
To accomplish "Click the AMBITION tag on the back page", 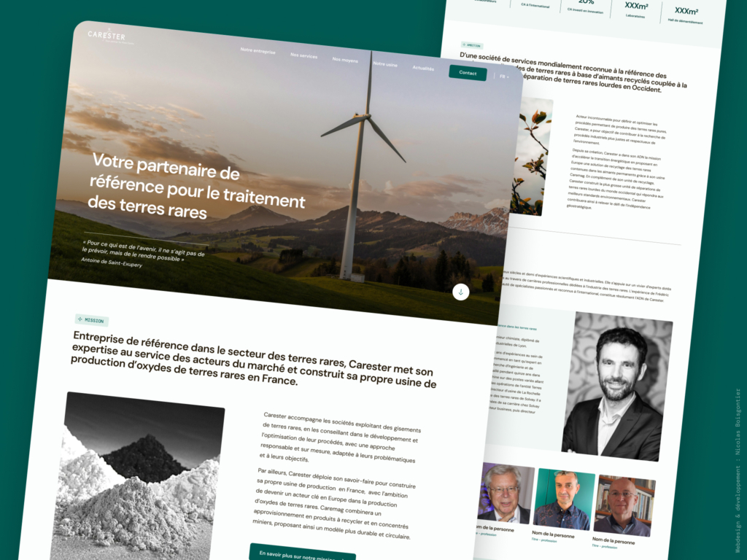I will pyautogui.click(x=472, y=46).
